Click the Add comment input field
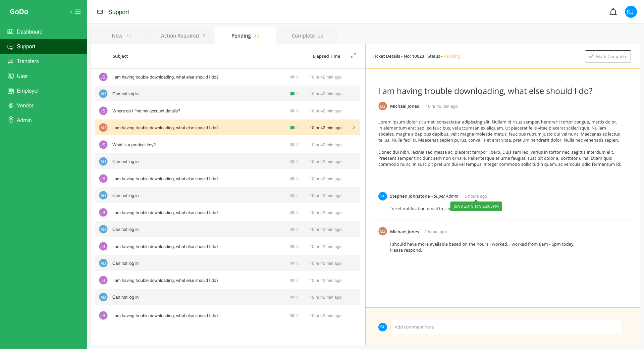This screenshot has height=349, width=644. (x=505, y=327)
